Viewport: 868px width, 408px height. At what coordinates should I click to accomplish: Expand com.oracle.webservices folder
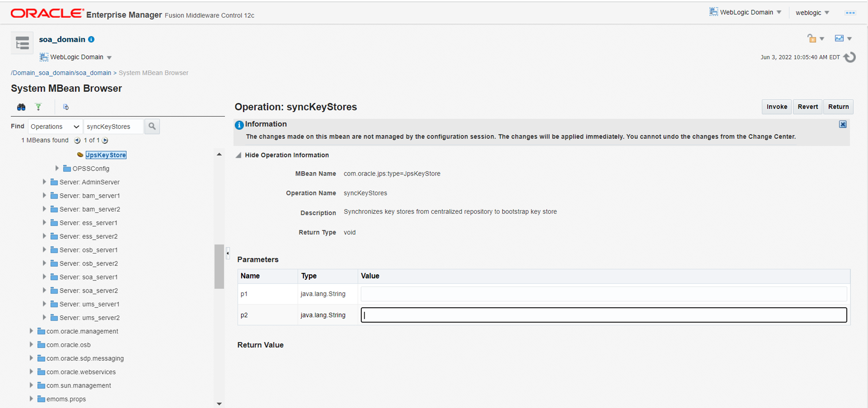(31, 372)
